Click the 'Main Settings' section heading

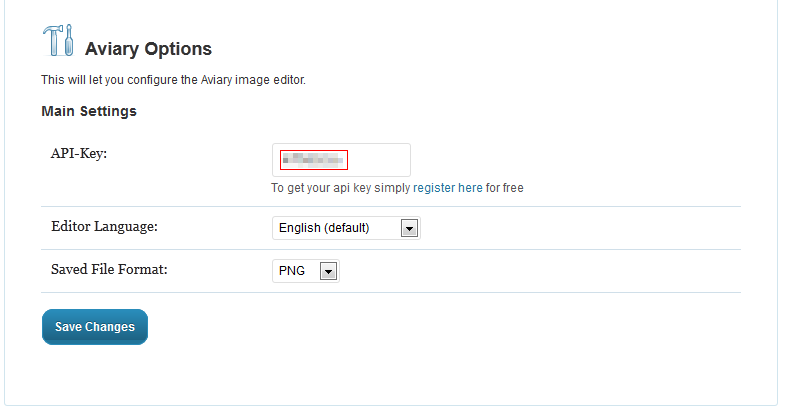(x=89, y=111)
